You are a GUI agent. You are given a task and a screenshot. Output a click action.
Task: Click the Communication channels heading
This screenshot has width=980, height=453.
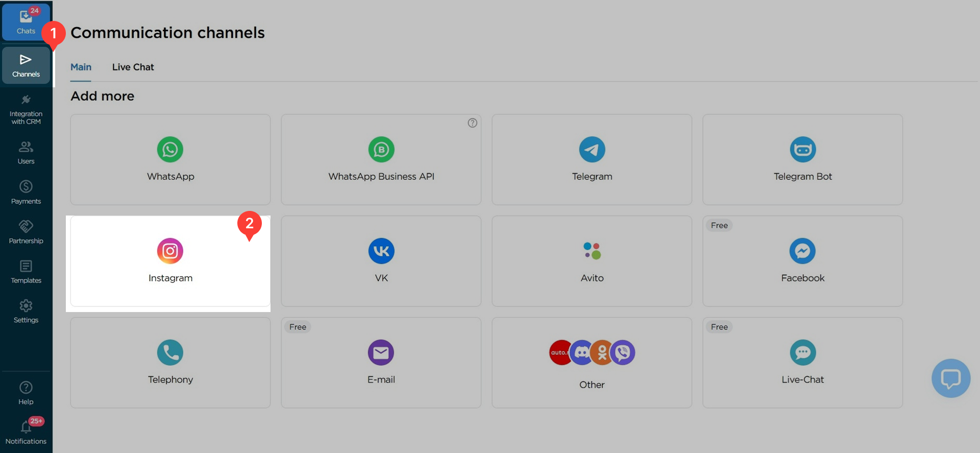click(167, 33)
